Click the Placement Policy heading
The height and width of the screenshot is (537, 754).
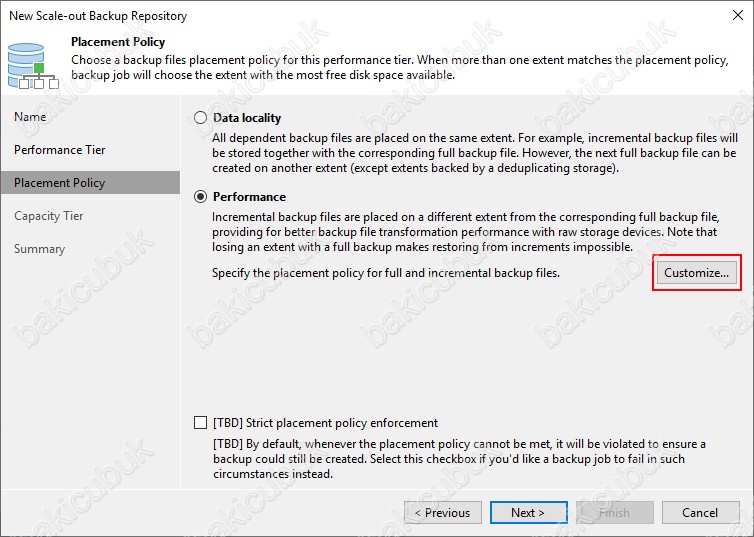[118, 42]
